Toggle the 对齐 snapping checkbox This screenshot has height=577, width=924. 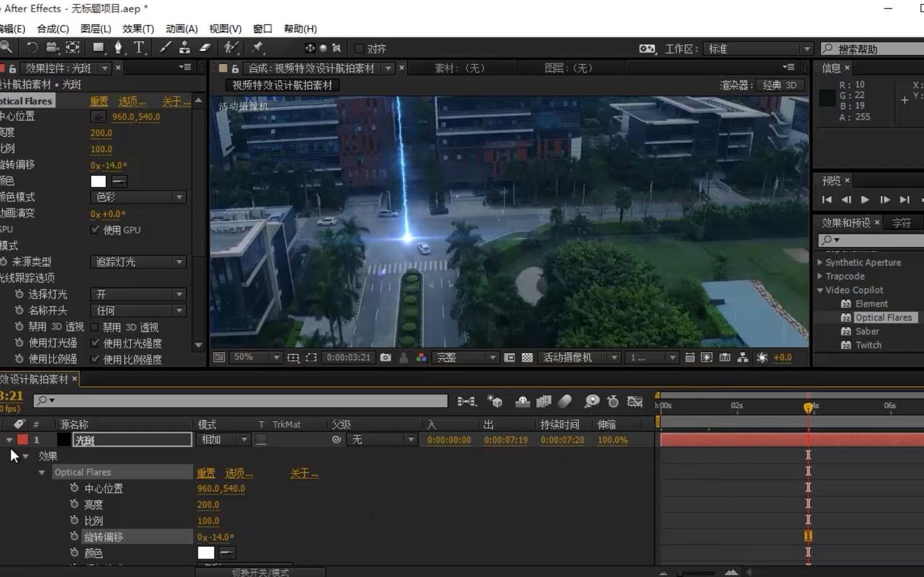(359, 49)
